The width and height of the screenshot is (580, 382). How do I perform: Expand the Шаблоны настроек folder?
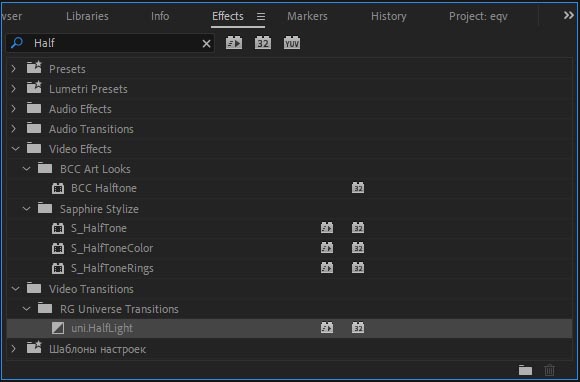(14, 349)
